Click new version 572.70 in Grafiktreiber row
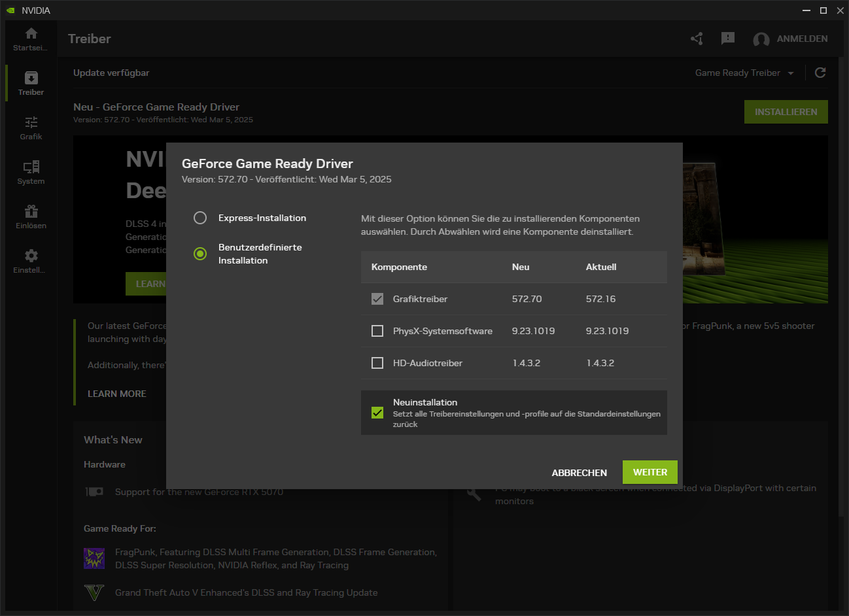 point(527,299)
